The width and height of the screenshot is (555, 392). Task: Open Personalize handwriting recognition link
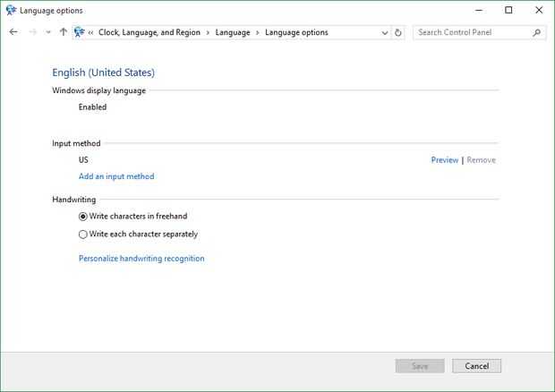[x=141, y=259]
